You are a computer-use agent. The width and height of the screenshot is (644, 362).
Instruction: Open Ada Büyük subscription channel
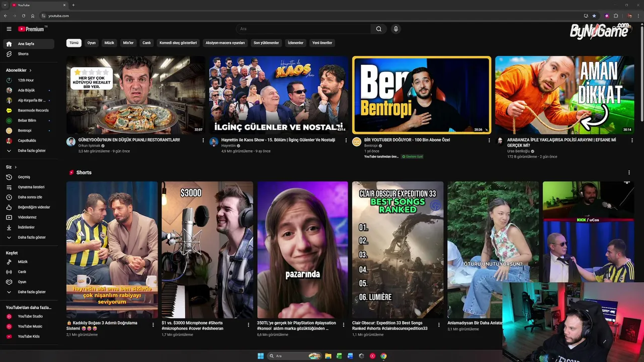click(28, 90)
